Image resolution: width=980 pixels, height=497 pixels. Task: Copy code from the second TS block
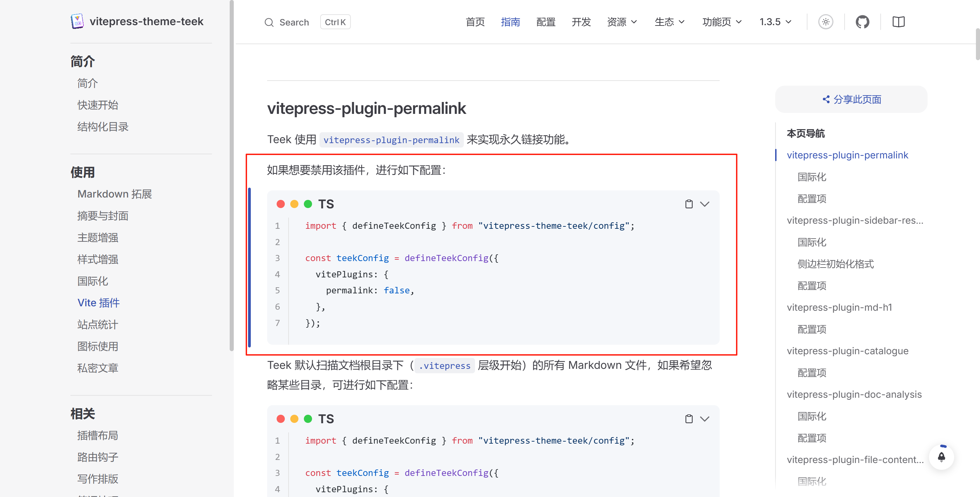point(689,419)
